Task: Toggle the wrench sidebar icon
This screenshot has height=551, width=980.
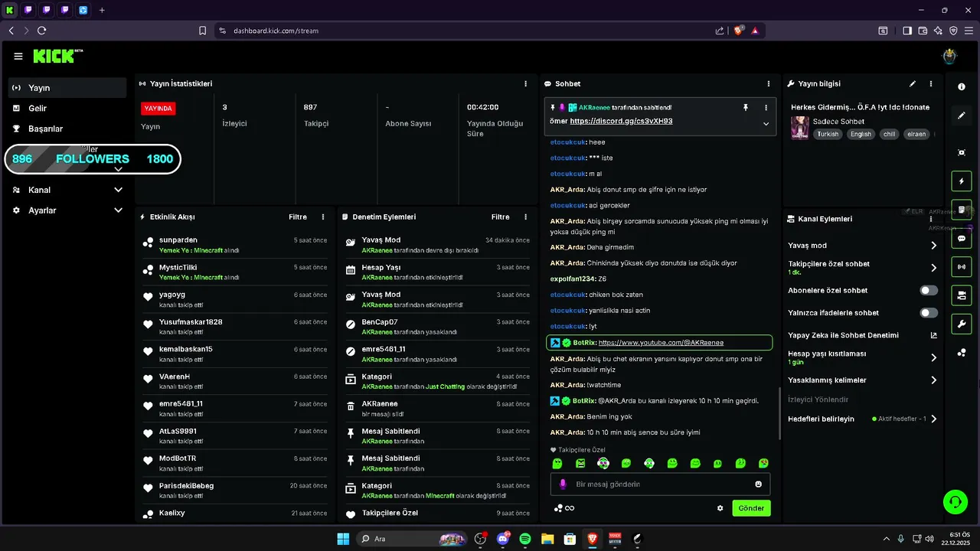Action: point(962,324)
